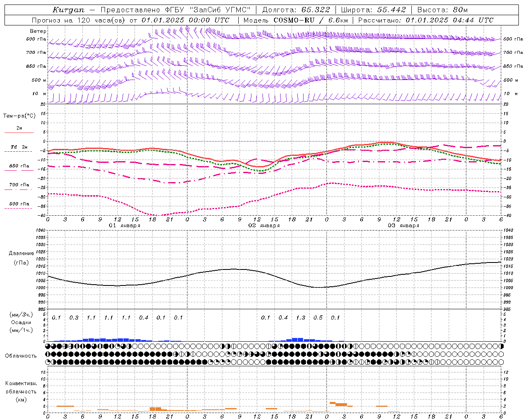Click the 01 января date label

[x=125, y=226]
